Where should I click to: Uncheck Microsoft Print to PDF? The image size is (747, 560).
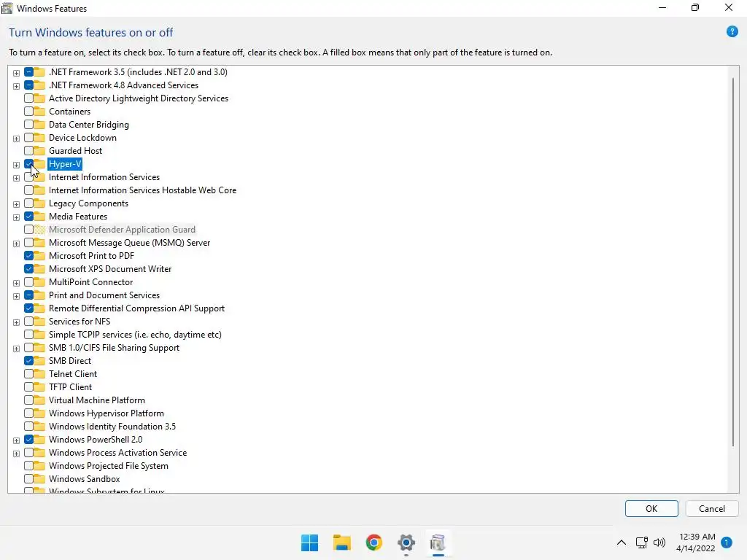[28, 256]
